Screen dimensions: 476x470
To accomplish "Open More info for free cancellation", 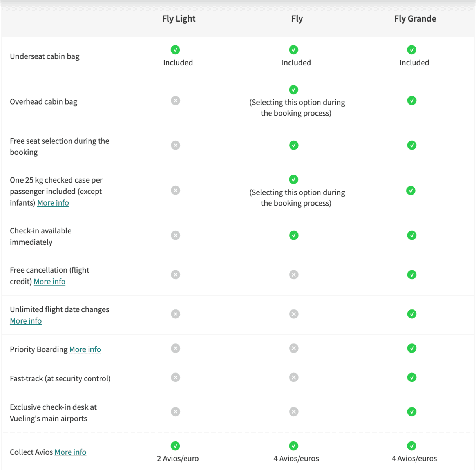I will click(49, 282).
